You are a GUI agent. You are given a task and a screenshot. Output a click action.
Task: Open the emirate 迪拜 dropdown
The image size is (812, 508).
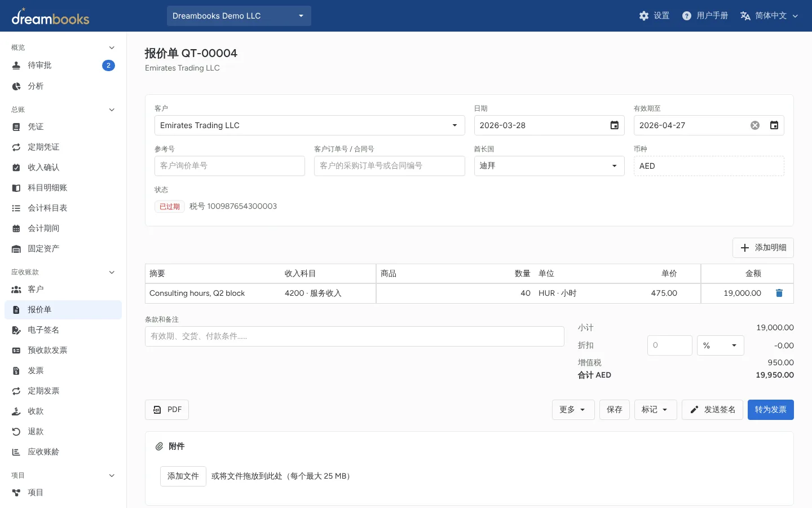549,166
